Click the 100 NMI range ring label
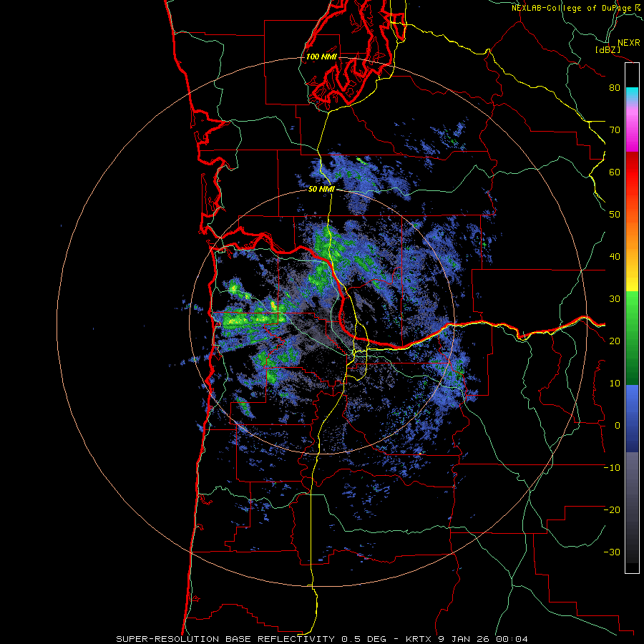 (x=321, y=57)
